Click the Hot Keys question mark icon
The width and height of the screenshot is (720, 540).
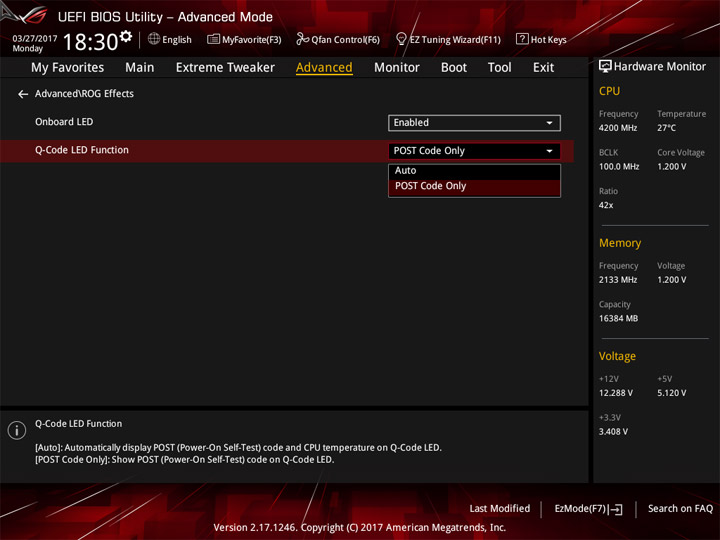(522, 39)
